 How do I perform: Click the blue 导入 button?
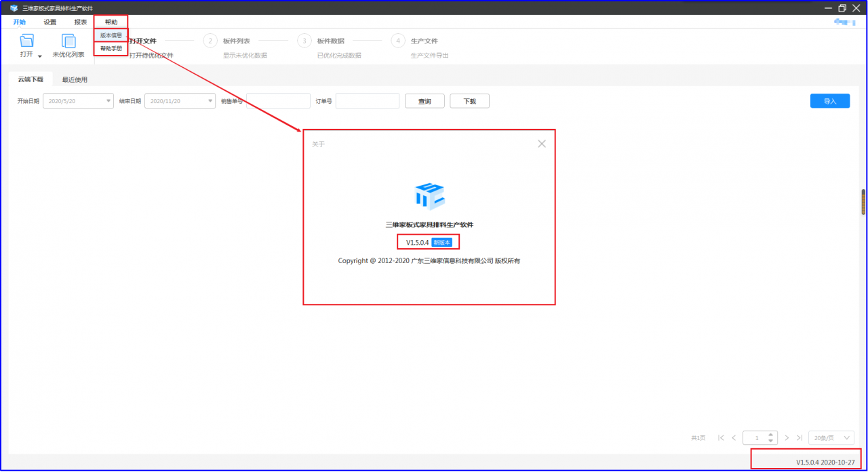click(x=830, y=101)
